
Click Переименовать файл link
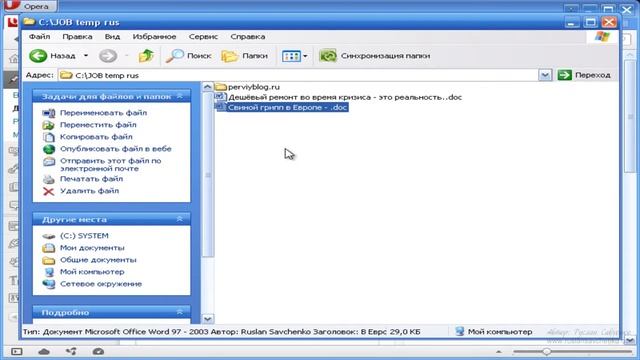tap(103, 113)
